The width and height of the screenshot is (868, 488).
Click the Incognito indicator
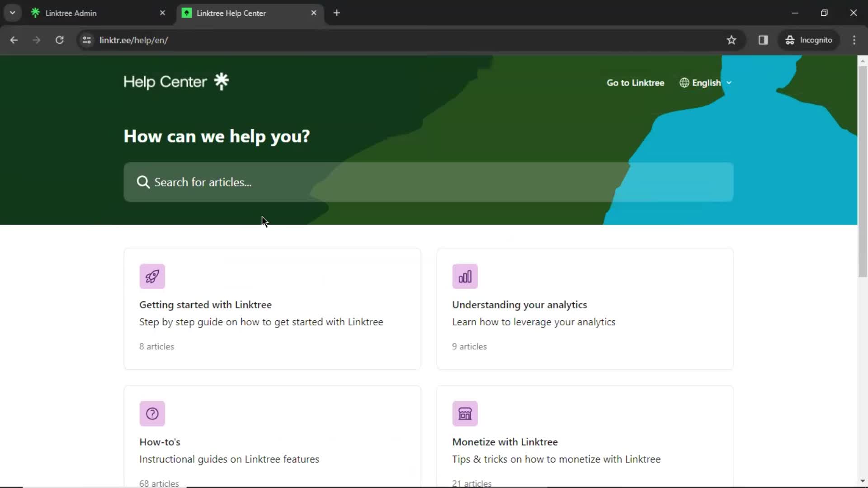pyautogui.click(x=808, y=40)
